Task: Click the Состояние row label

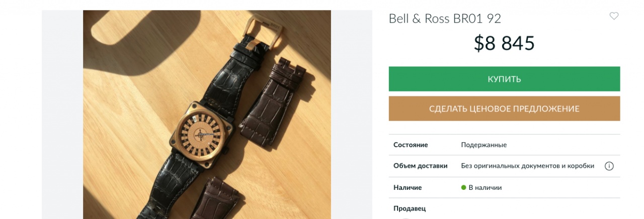Action: pos(411,145)
